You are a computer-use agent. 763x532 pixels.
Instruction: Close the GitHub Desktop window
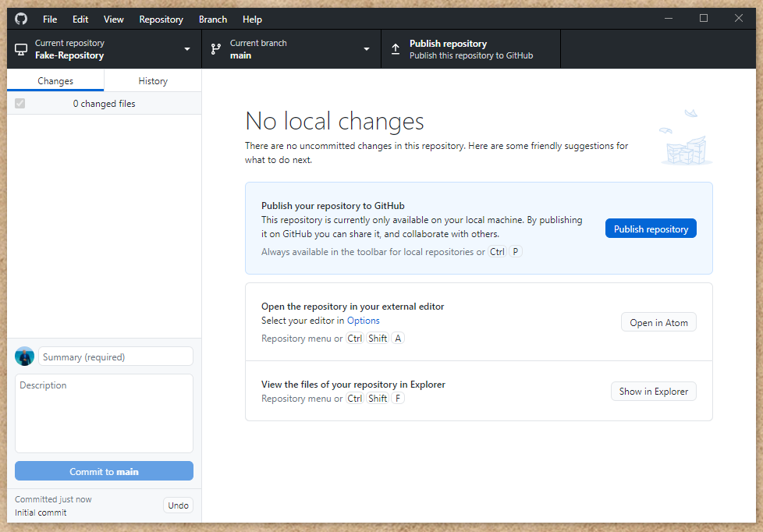pyautogui.click(x=739, y=19)
